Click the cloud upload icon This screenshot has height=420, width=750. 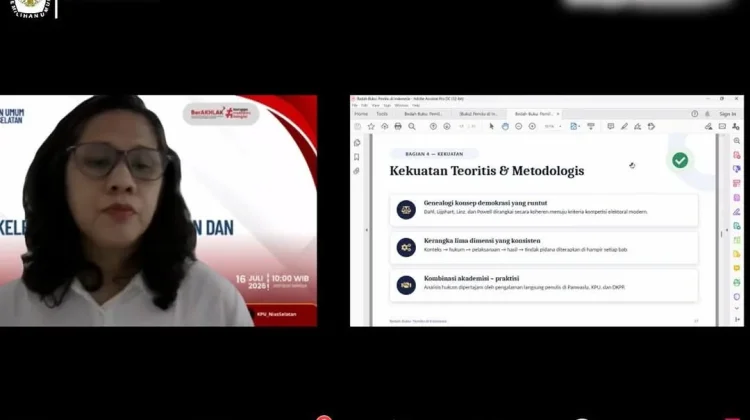(385, 126)
